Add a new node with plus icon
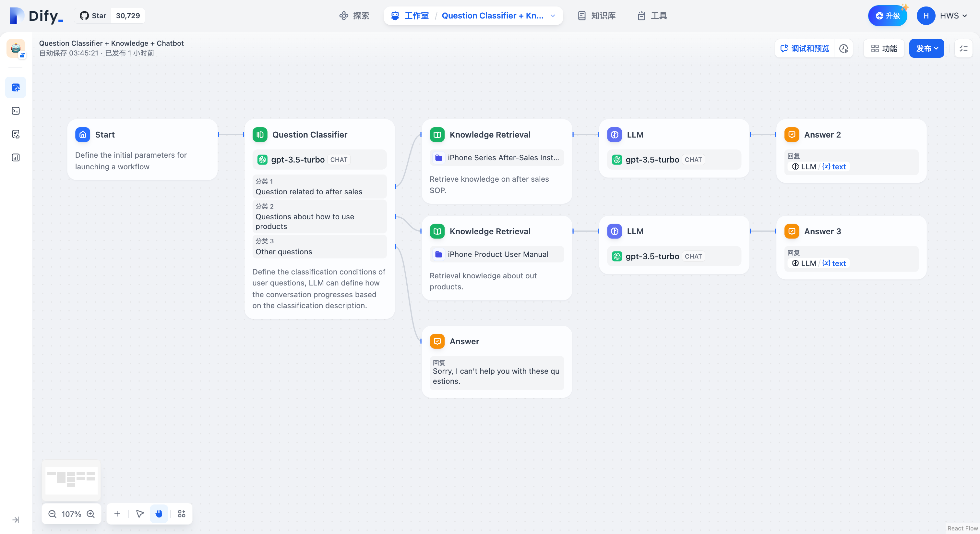980x534 pixels. pos(117,514)
